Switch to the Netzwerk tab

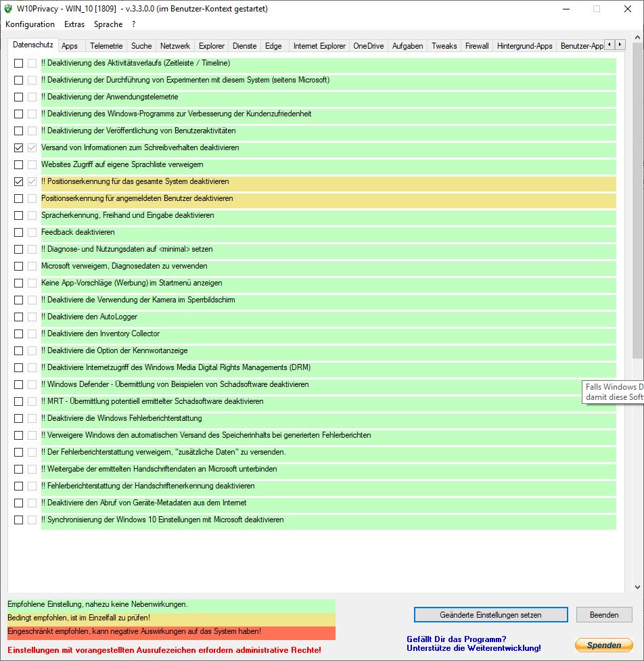(x=175, y=46)
